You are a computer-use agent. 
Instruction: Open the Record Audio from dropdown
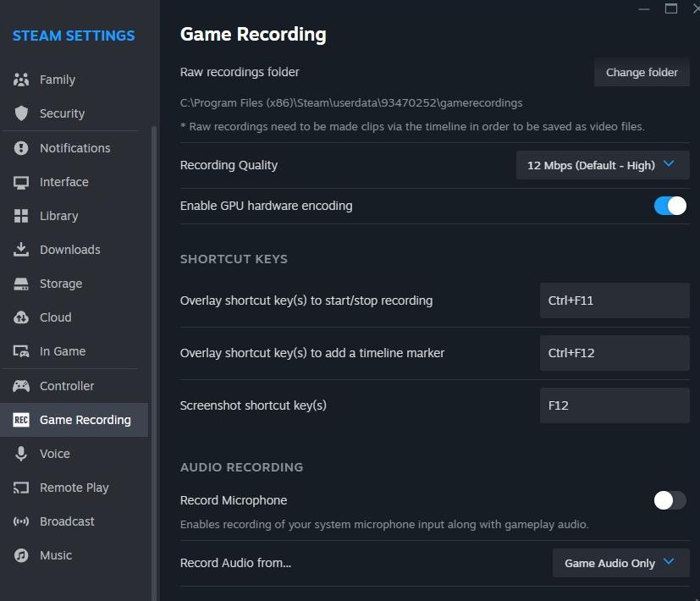click(620, 563)
